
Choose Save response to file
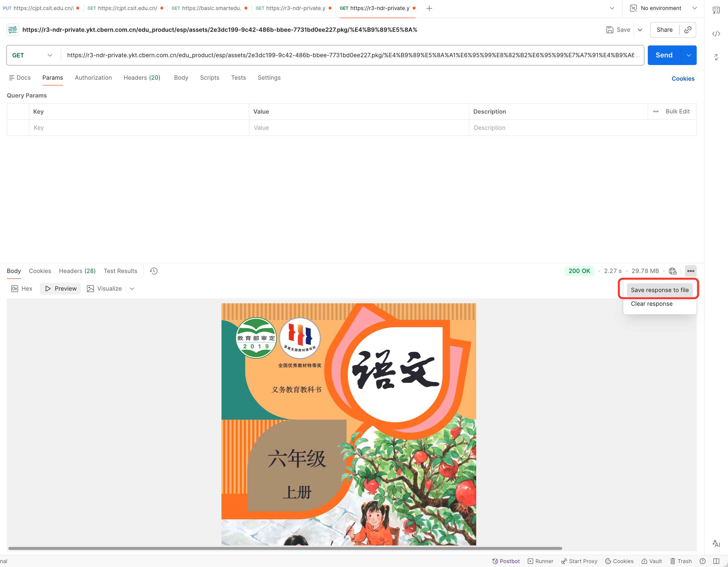coord(660,290)
